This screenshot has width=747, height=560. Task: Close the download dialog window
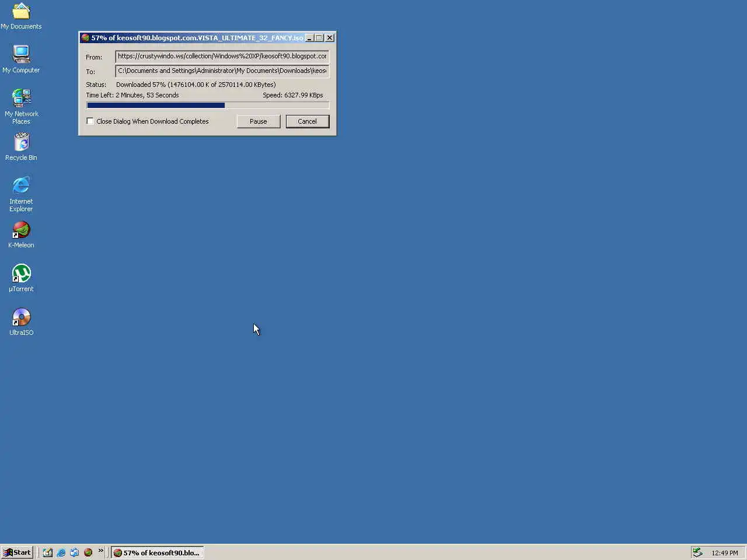click(330, 38)
